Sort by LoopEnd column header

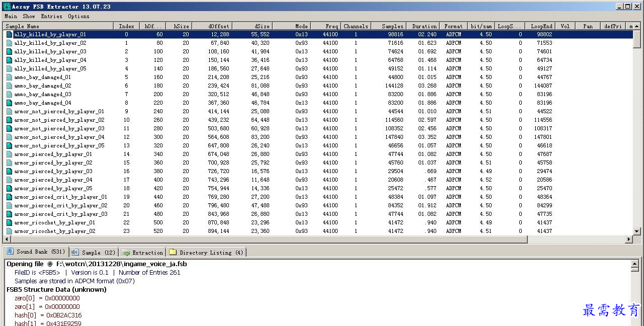[x=539, y=26]
